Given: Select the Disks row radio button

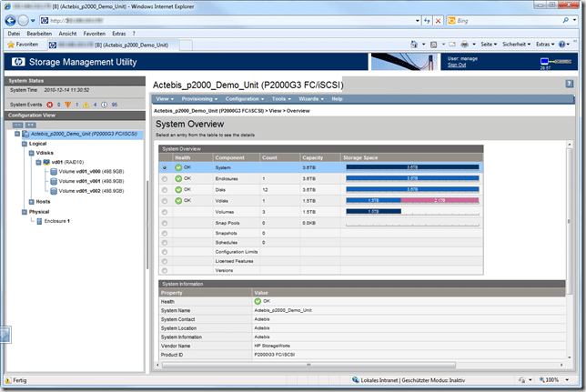Looking at the screenshot, I should tap(165, 190).
